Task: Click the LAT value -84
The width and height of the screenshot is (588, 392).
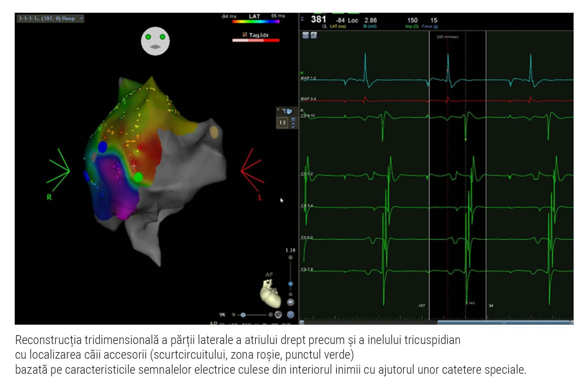Action: click(340, 20)
